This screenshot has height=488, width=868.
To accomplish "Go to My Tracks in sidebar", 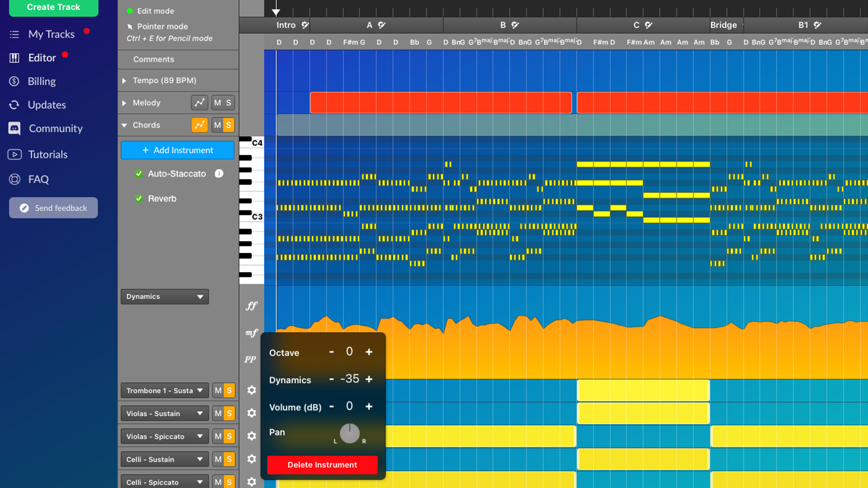I will (51, 34).
